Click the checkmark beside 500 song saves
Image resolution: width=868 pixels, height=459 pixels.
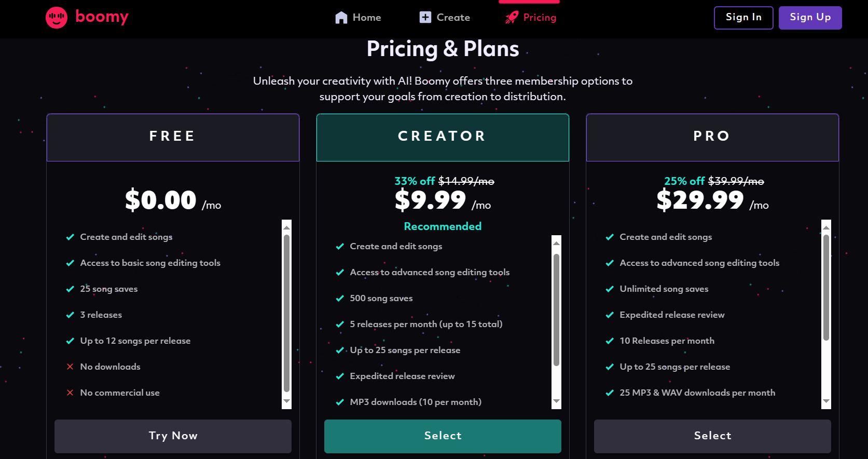point(340,299)
